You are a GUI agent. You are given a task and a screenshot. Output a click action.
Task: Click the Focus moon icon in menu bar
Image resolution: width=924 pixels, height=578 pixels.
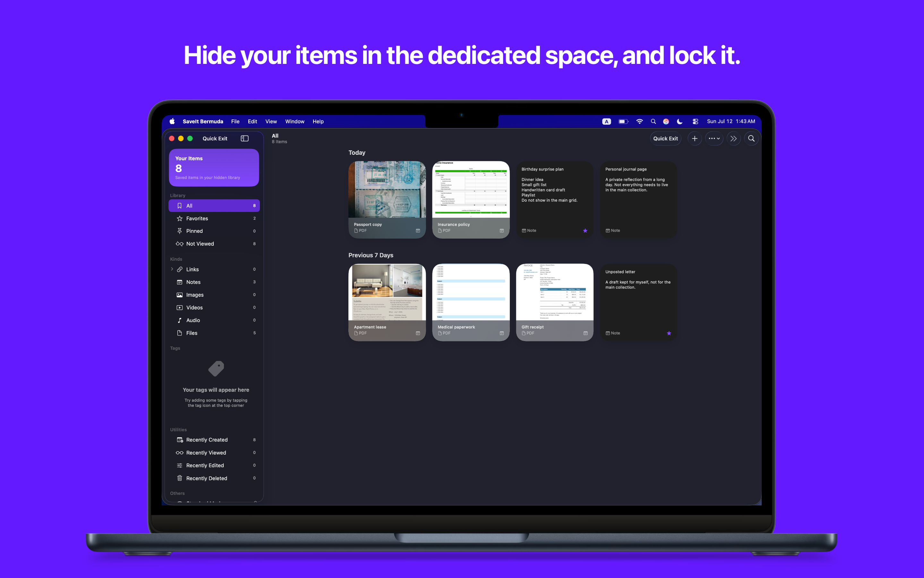pyautogui.click(x=680, y=121)
